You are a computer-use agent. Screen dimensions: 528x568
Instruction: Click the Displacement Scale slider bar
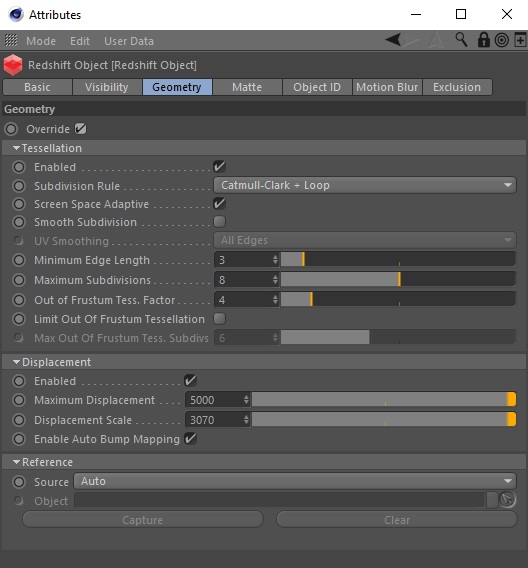pos(384,419)
